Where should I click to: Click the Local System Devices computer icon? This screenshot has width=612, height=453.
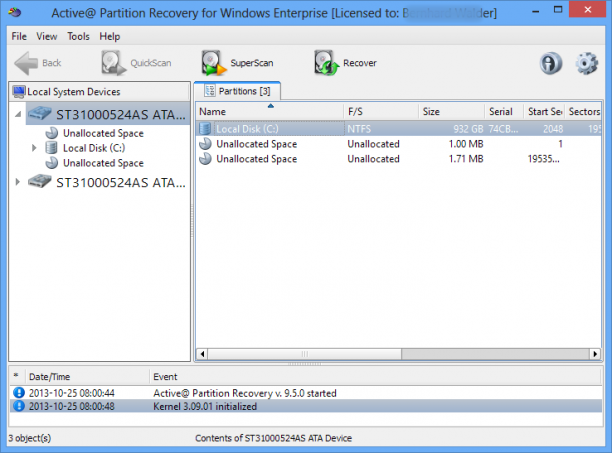click(19, 92)
